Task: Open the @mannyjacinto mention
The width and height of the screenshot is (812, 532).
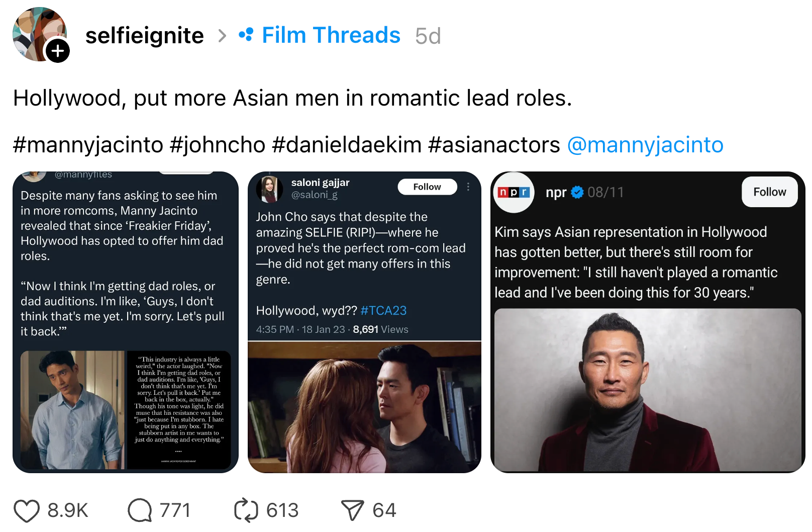Action: tap(645, 145)
